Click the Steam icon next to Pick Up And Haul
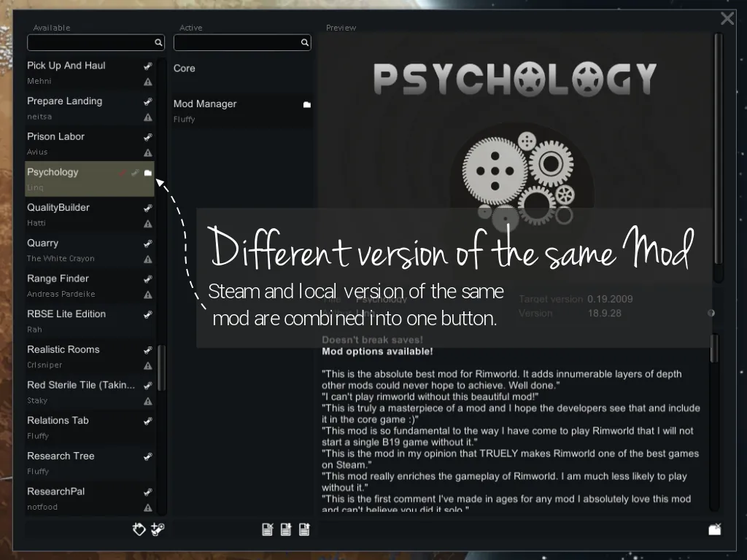The width and height of the screenshot is (747, 560). [148, 66]
